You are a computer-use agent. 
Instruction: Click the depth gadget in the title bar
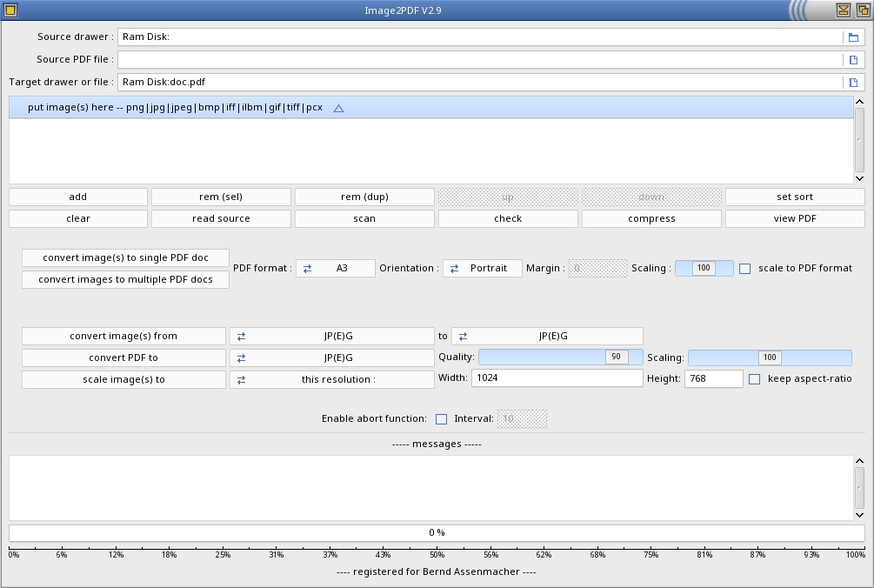pos(862,10)
